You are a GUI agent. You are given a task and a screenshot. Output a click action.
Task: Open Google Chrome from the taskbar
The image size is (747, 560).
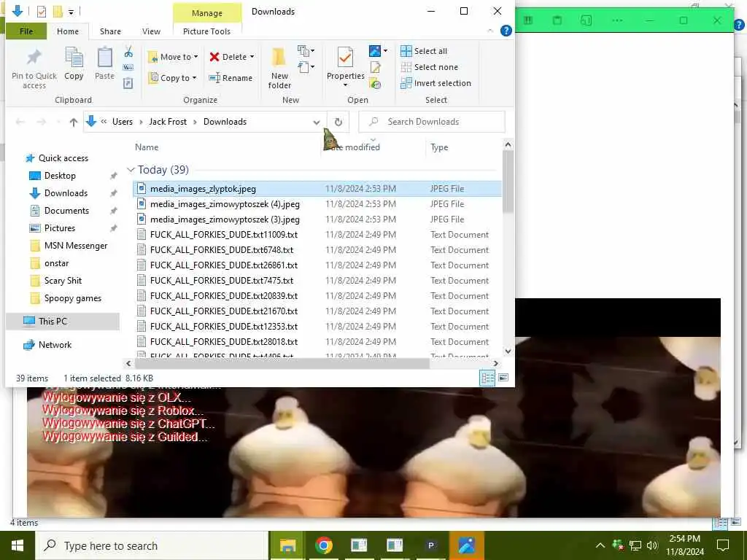(x=323, y=545)
